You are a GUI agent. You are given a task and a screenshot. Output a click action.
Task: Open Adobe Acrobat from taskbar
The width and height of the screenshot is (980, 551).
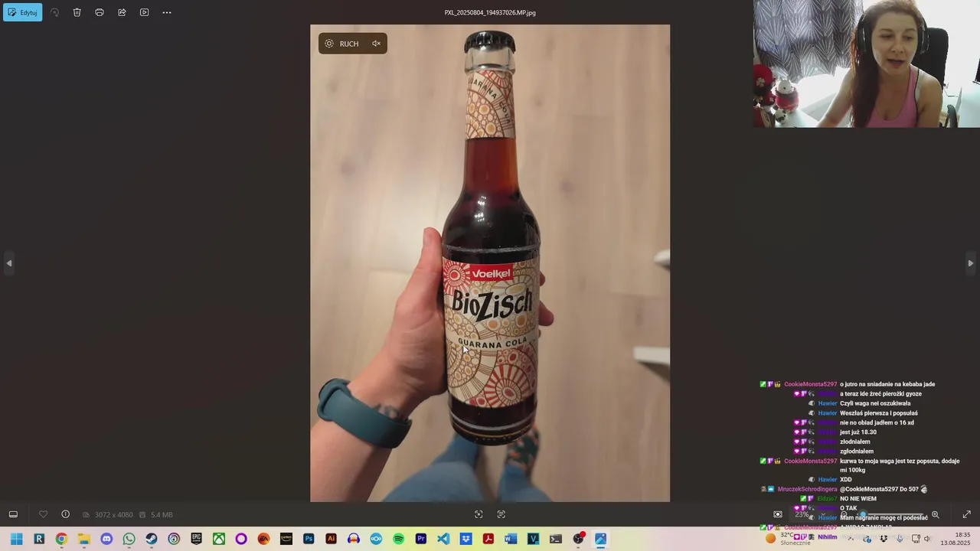[x=488, y=539]
